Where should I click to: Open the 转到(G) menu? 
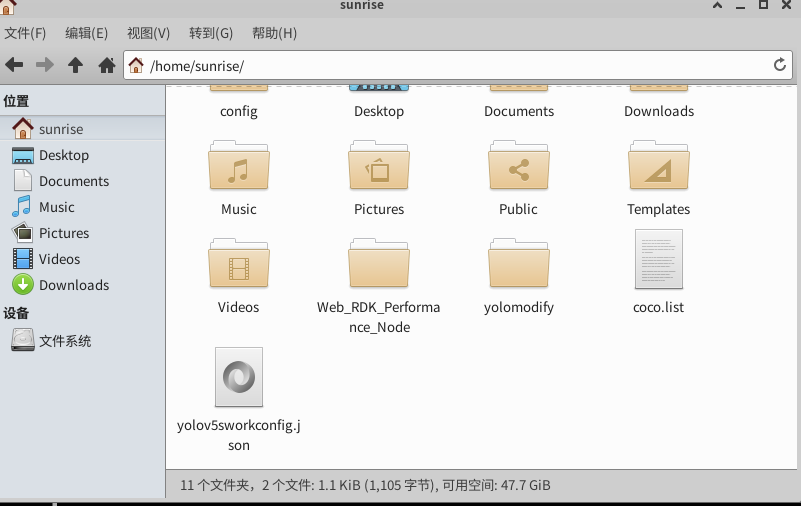click(211, 33)
